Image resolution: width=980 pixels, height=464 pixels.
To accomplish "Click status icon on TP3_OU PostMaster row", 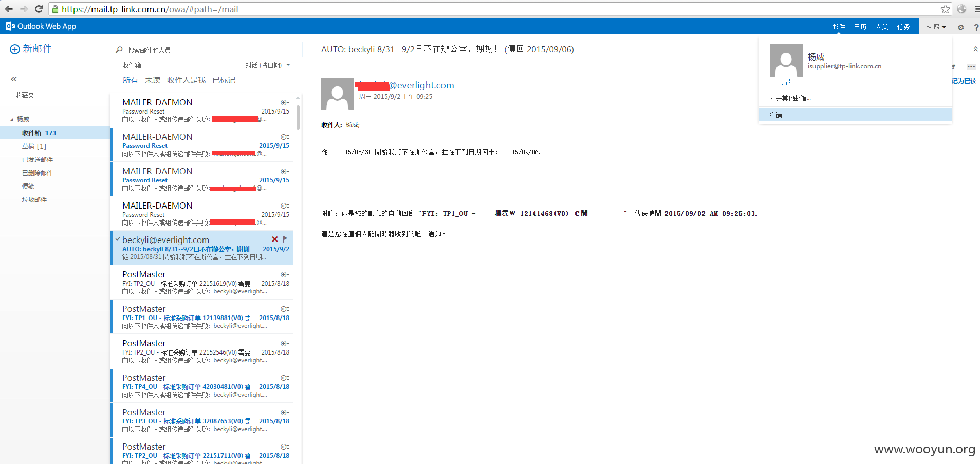I will [x=285, y=413].
